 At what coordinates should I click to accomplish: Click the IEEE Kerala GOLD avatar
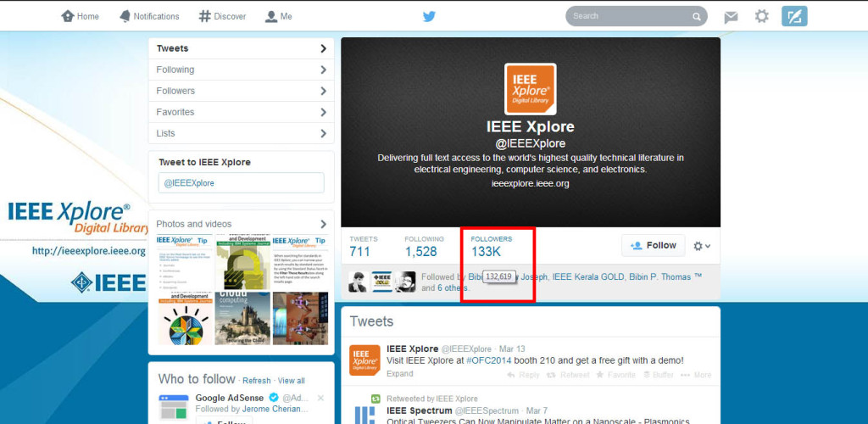(x=381, y=282)
